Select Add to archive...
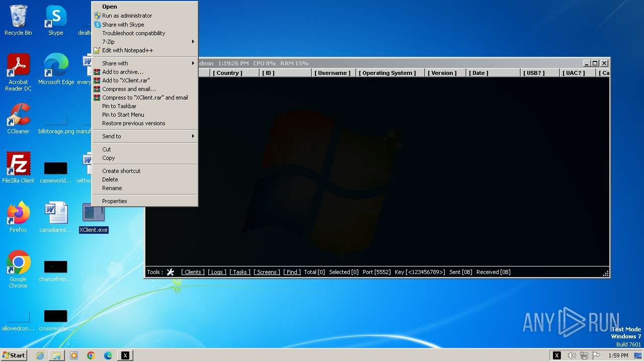Image resolution: width=644 pixels, height=362 pixels. click(x=144, y=72)
